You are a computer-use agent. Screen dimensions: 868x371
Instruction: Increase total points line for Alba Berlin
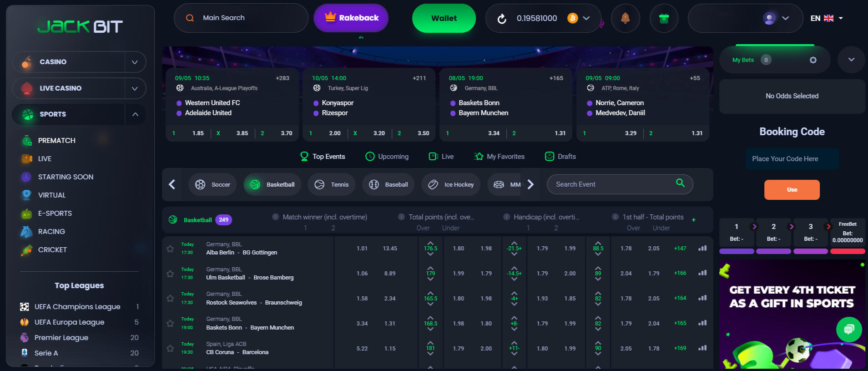click(430, 243)
